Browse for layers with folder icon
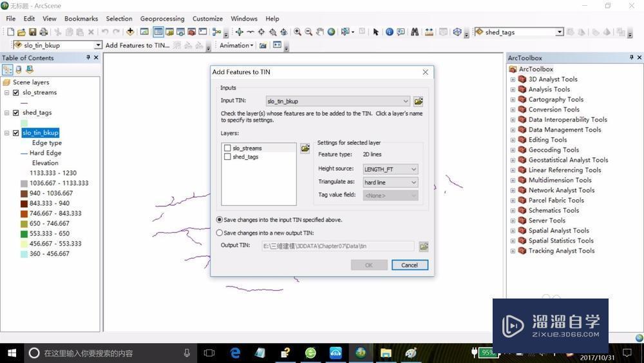The width and height of the screenshot is (644, 363). 305,148
